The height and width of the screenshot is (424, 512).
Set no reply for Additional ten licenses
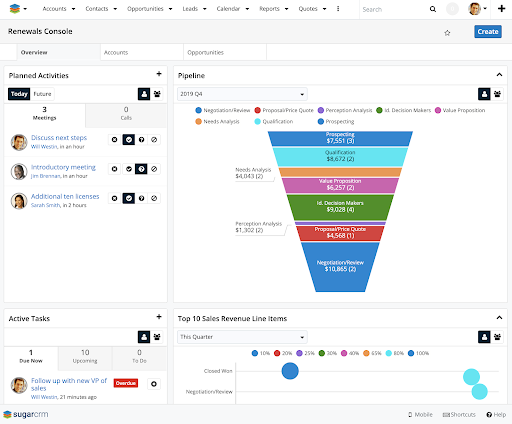tap(154, 198)
